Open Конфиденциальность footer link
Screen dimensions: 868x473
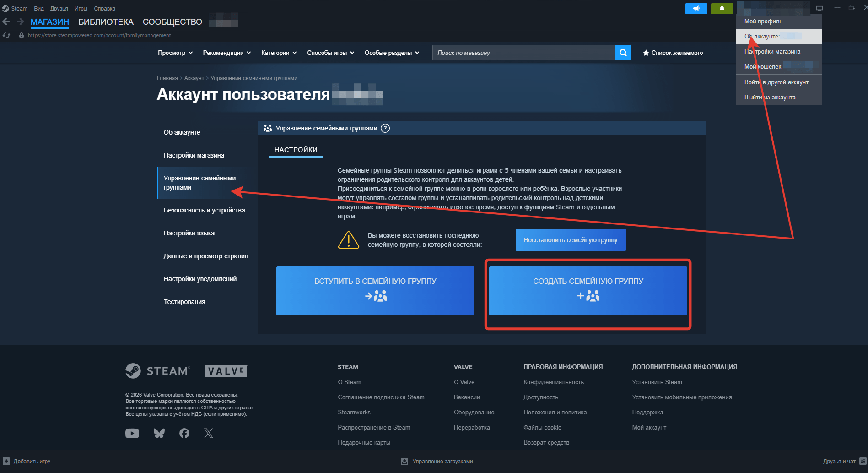pos(554,382)
